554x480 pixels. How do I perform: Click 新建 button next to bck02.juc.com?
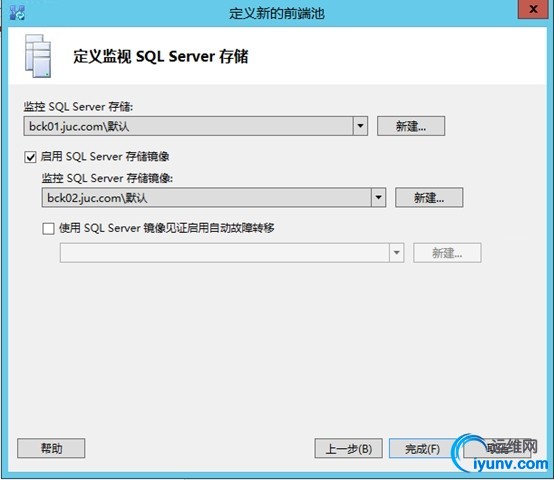(429, 197)
